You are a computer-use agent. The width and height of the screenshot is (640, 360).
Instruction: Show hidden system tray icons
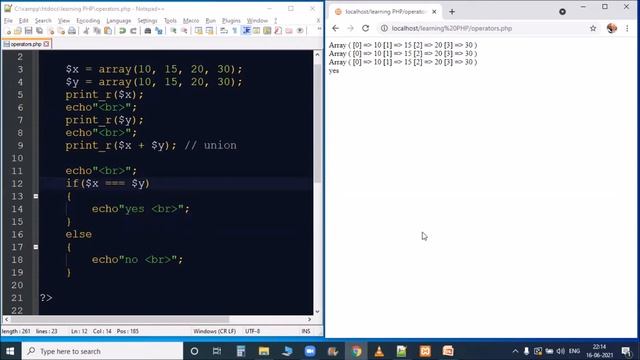click(515, 351)
